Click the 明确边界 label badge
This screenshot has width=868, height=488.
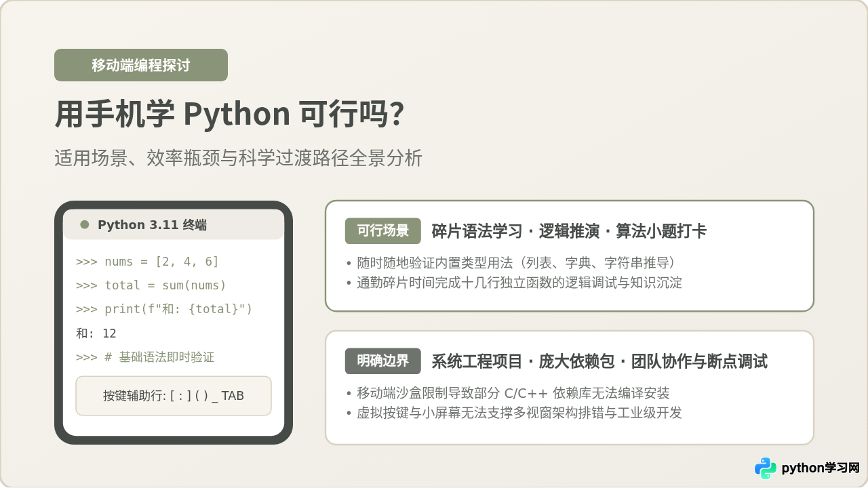pyautogui.click(x=383, y=361)
